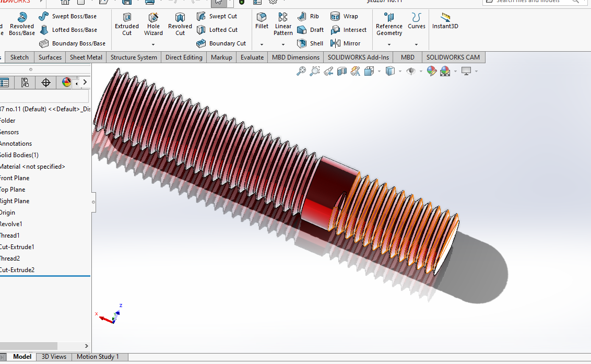Switch to the Direct Editing tab

click(184, 57)
